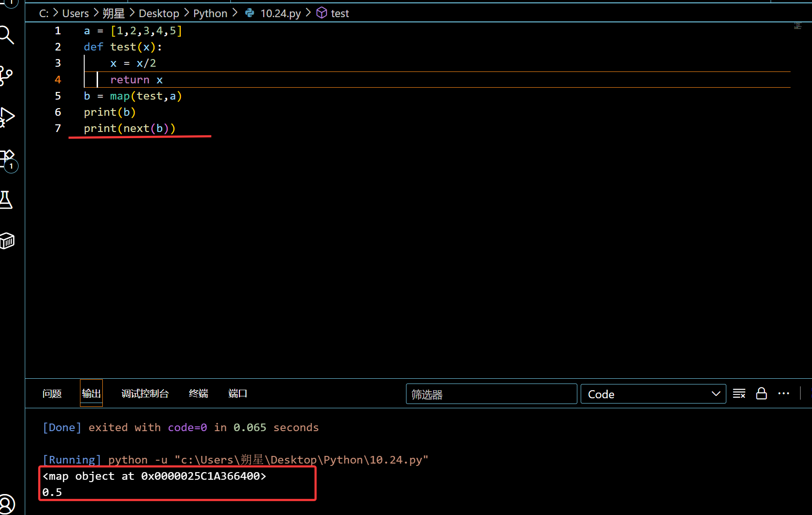Switch to the 终端 tab
This screenshot has width=812, height=515.
[198, 394]
